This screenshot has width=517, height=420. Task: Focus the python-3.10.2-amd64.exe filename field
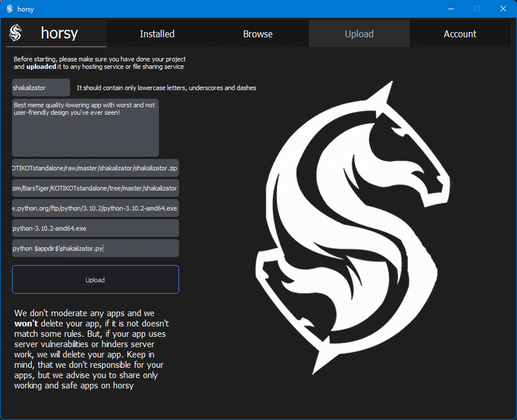pyautogui.click(x=95, y=228)
